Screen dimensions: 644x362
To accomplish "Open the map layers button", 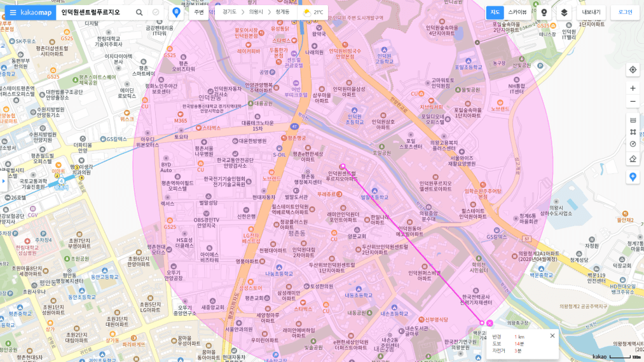I will (564, 12).
